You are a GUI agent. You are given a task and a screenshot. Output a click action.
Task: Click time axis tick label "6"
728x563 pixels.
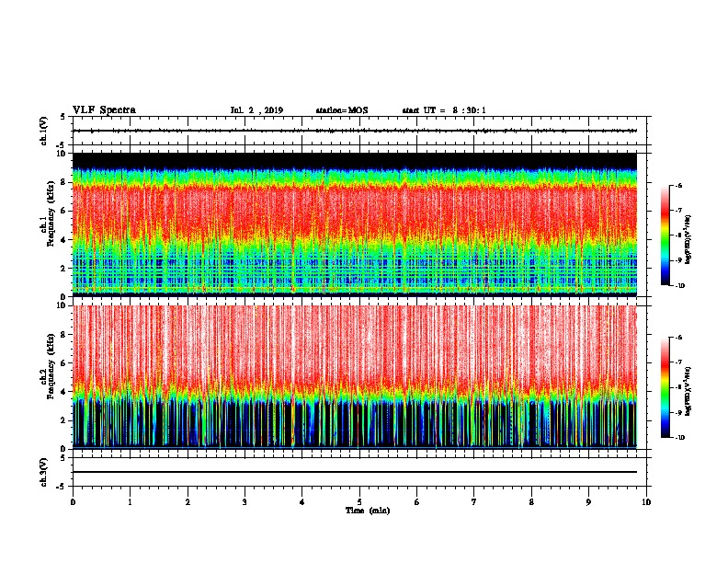point(417,502)
